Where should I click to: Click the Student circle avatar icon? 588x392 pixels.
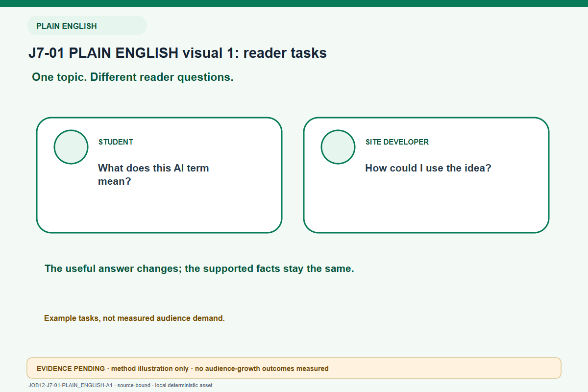click(x=71, y=147)
